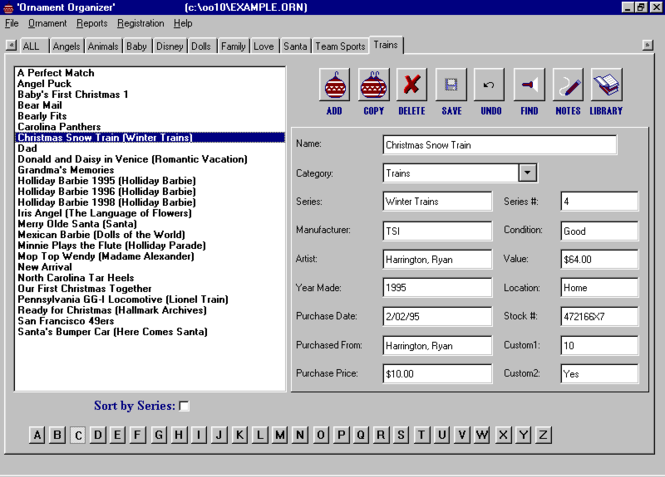Enable the Sort by Series checkbox
The image size is (665, 477).
(183, 406)
